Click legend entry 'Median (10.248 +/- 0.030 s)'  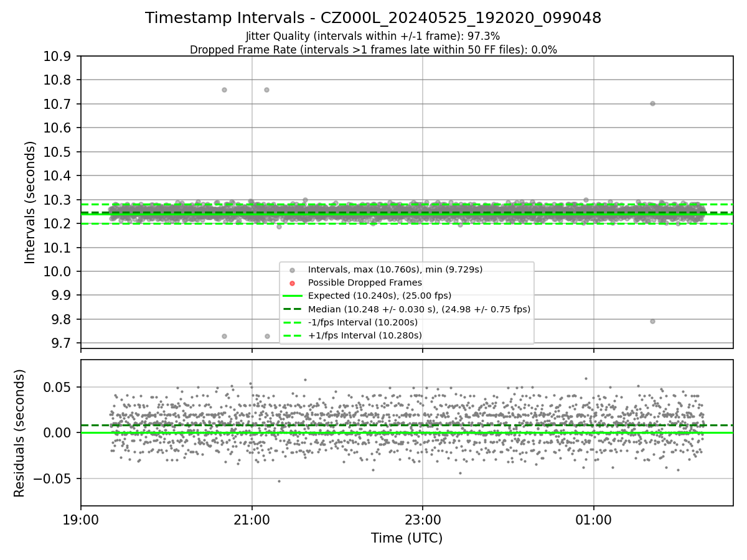(x=419, y=309)
